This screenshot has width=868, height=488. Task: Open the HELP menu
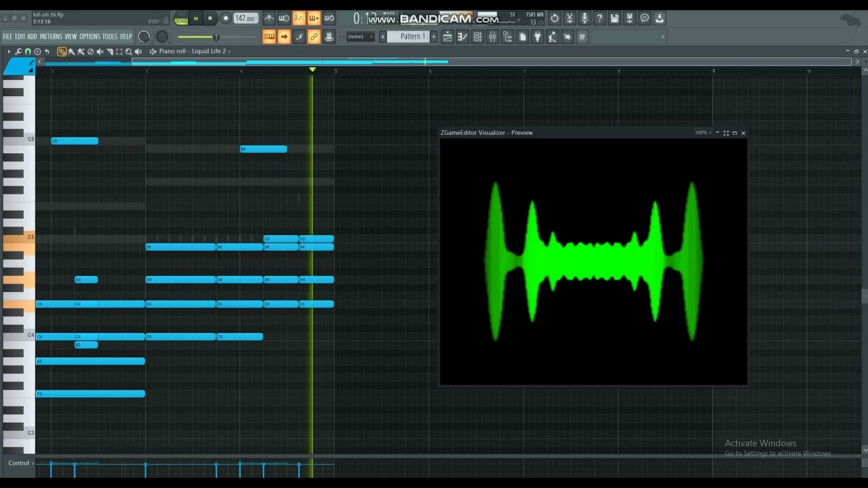[x=126, y=37]
